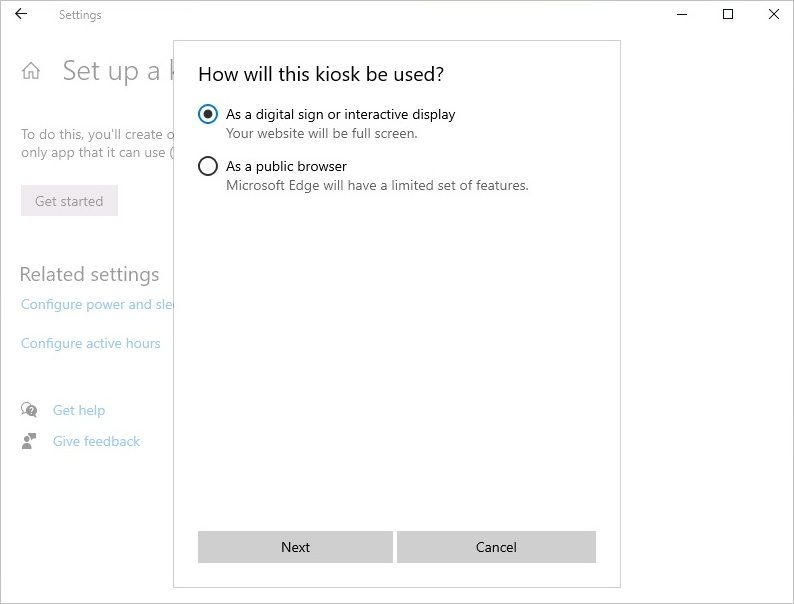Go to Settings home via house icon

[31, 71]
